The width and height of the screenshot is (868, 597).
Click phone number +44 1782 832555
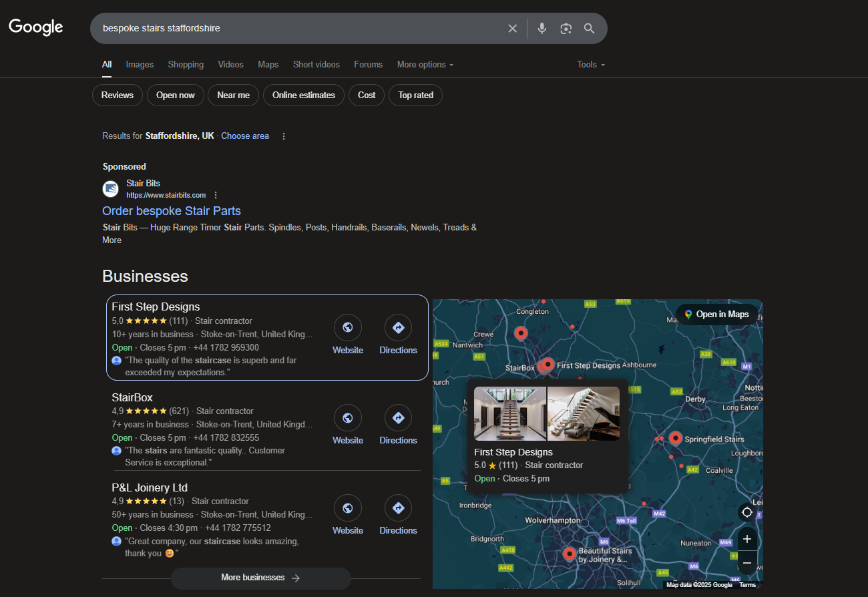tap(226, 438)
